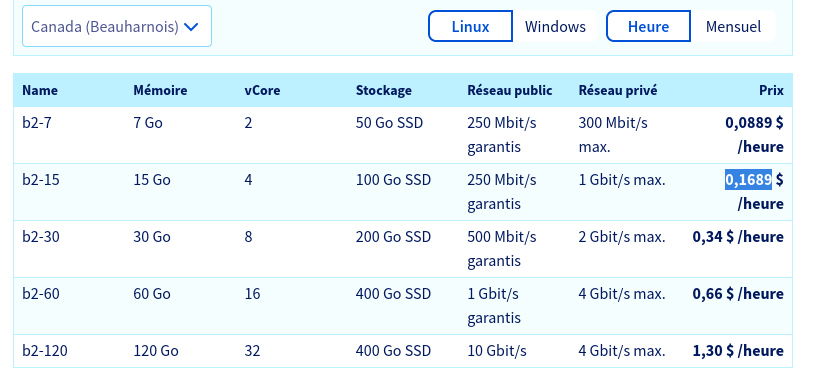Click 1 Gbit/s max. private network cell

click(622, 180)
